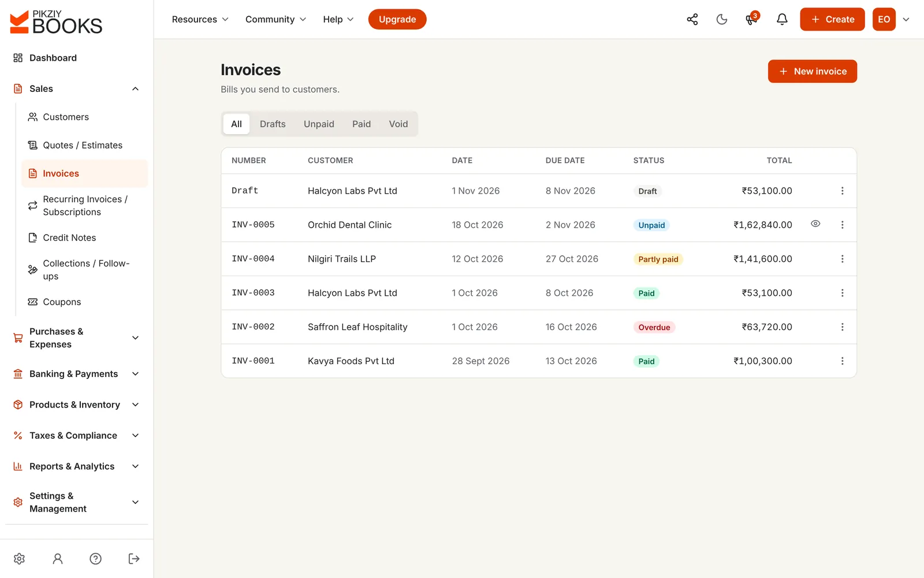Image resolution: width=924 pixels, height=578 pixels.
Task: Expand the account menu chevron beside EO
Action: tap(906, 20)
